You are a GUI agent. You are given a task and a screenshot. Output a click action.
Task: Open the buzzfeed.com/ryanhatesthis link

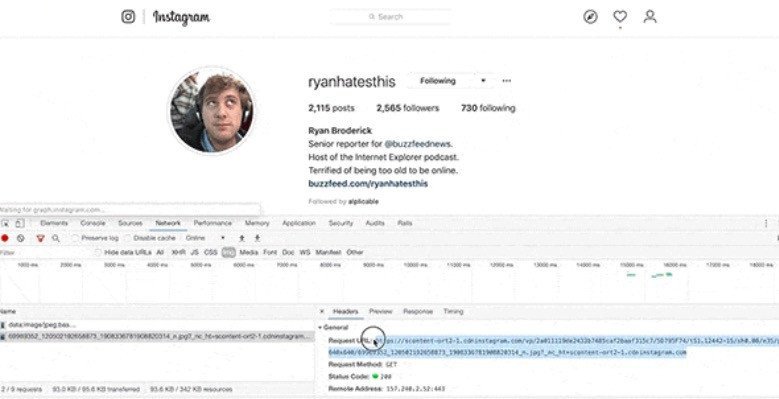point(368,184)
